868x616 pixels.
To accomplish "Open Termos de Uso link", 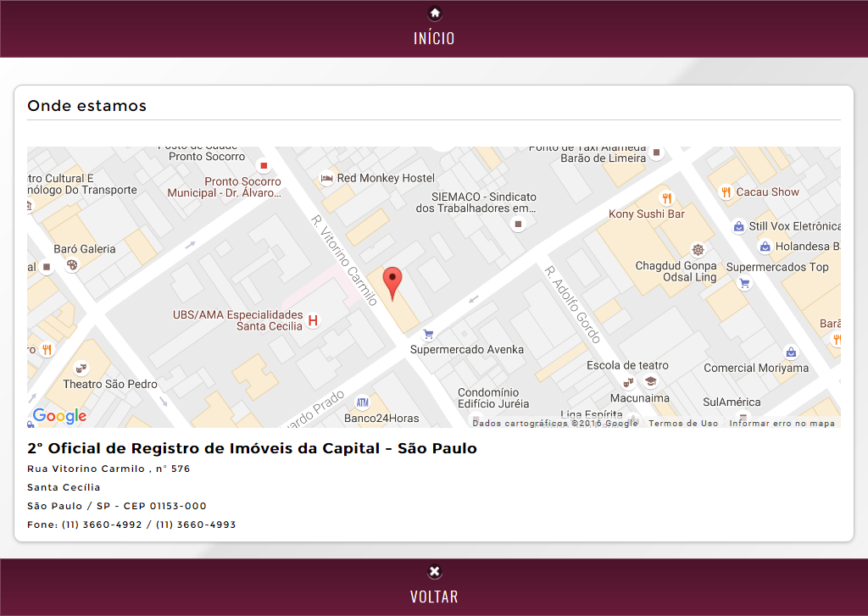I will coord(683,424).
